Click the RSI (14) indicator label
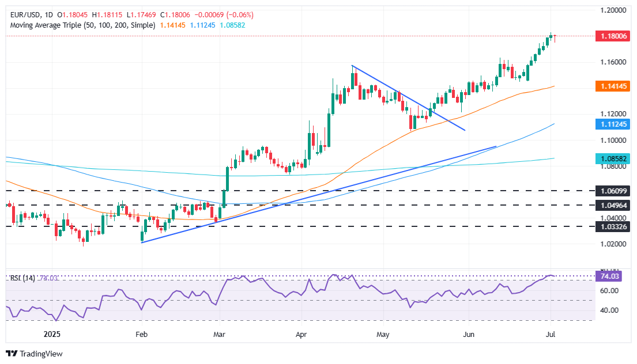Screen dimensions: 637x364 (22, 278)
